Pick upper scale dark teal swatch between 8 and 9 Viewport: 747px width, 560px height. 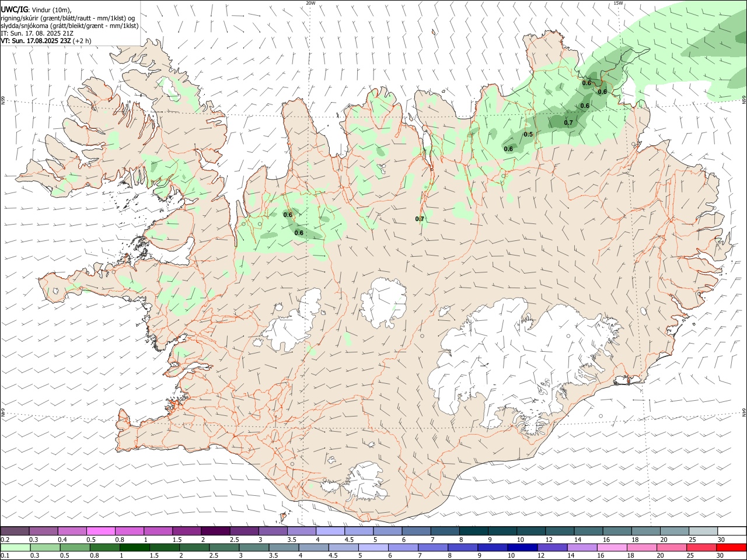tap(474, 531)
